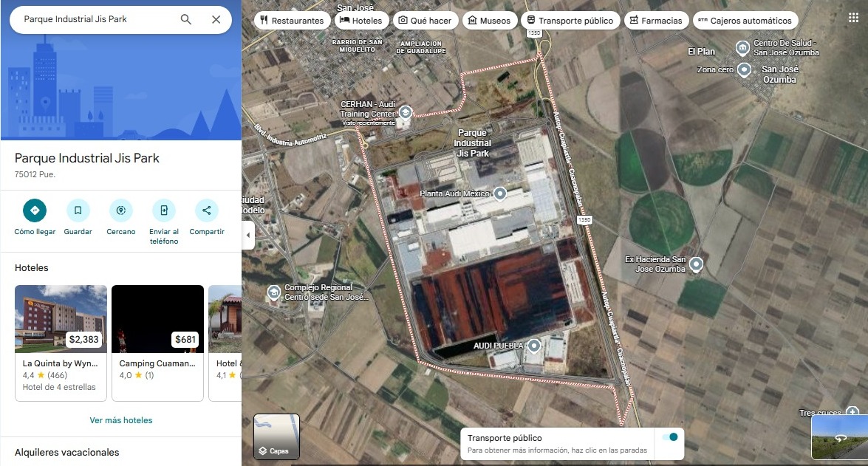Viewport: 868px width, 466px height.
Task: Click the Ampliacion de Guadalupe label
Action: click(x=421, y=47)
